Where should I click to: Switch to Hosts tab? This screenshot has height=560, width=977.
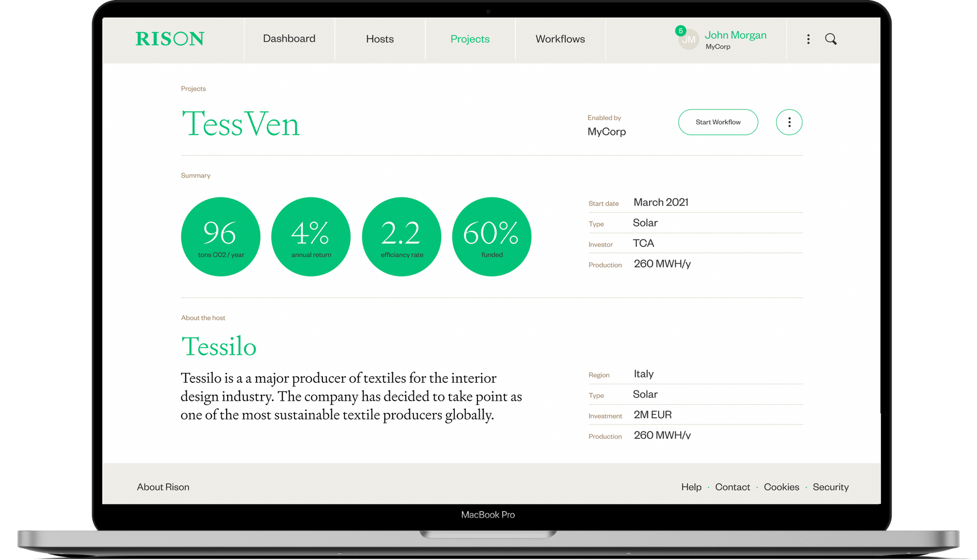pyautogui.click(x=380, y=39)
